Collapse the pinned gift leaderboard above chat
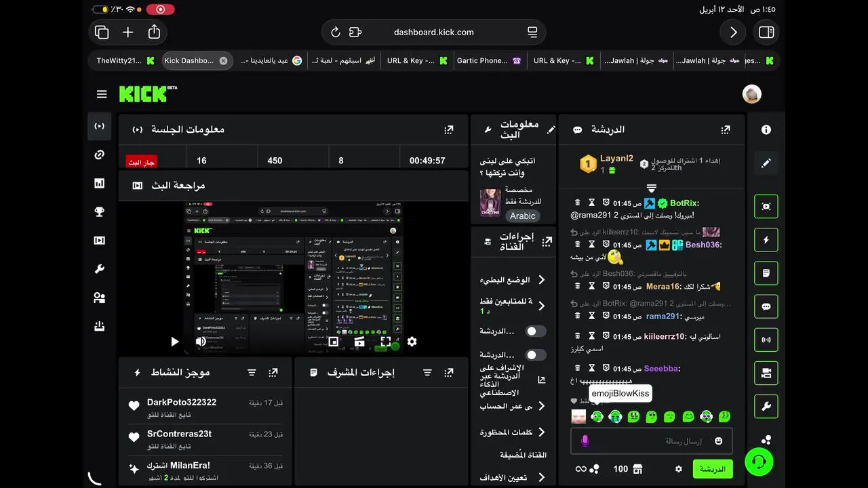The image size is (868, 488). tap(651, 188)
